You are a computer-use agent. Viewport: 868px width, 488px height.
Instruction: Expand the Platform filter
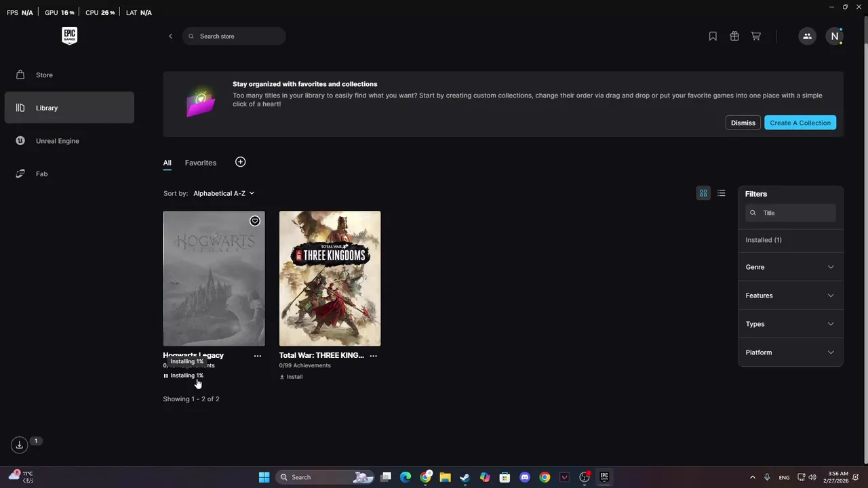point(791,352)
